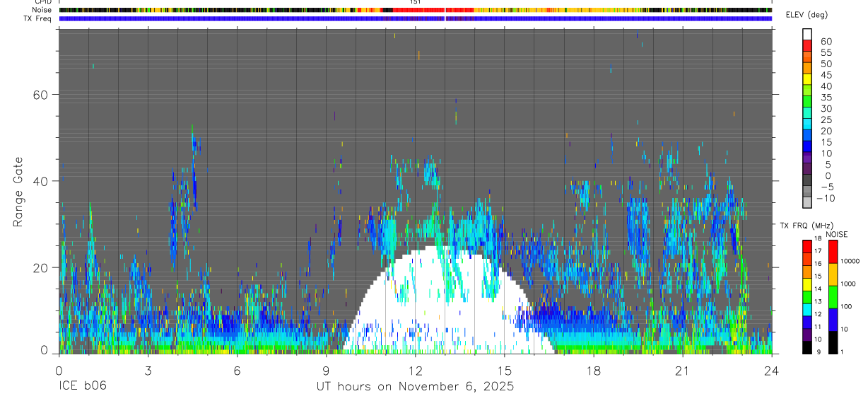Click the dark gray ELEV swatch between 0 and -5
The height and width of the screenshot is (401, 868).
tap(807, 180)
